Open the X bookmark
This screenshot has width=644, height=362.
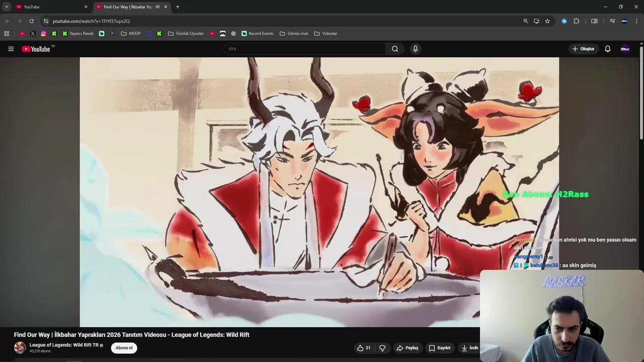coord(33,34)
